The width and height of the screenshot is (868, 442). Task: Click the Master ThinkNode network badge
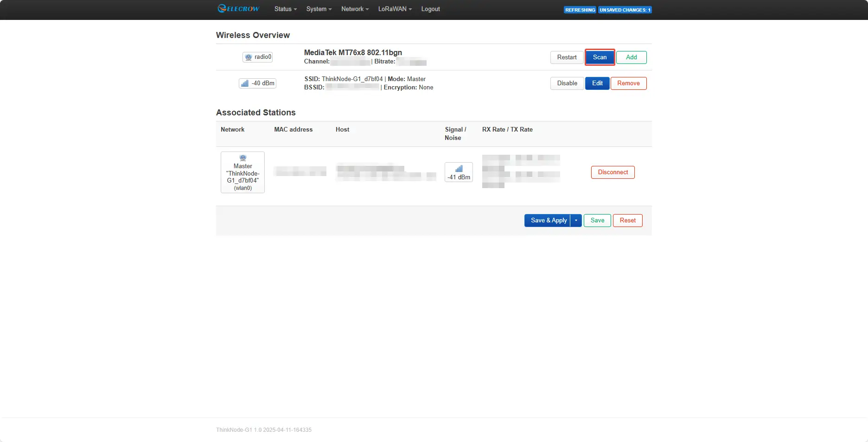click(243, 172)
